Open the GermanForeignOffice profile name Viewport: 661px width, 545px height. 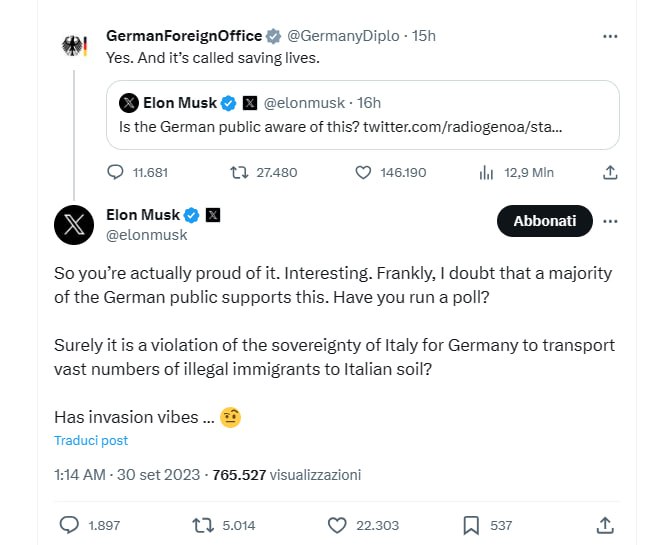click(x=184, y=36)
